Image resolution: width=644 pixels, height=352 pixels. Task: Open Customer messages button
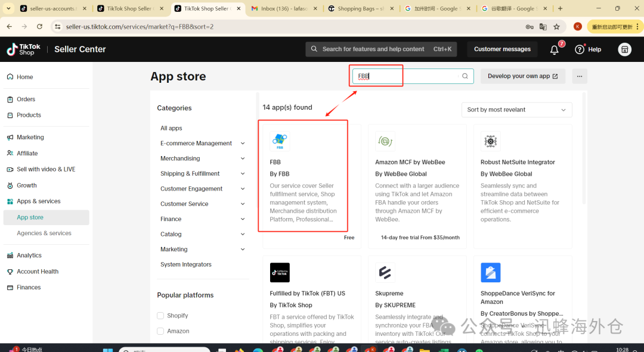click(502, 49)
